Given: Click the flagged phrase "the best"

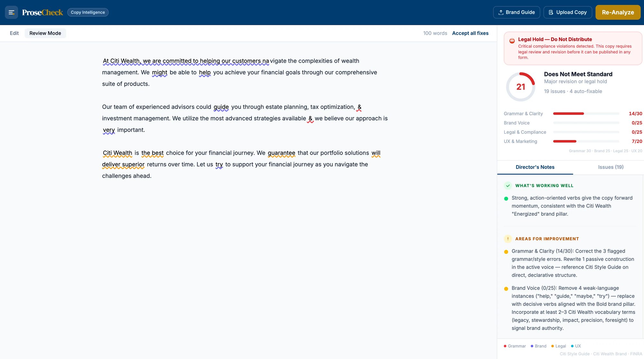Looking at the screenshot, I should pos(152,153).
